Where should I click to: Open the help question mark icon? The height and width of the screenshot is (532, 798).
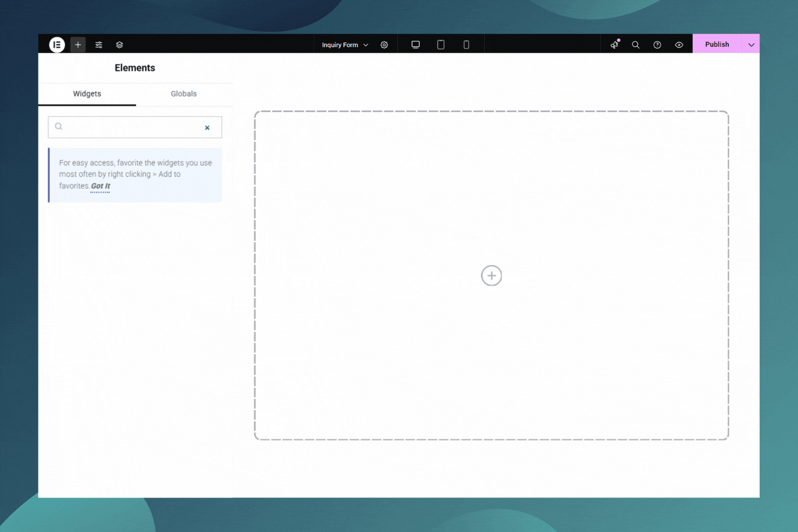(x=657, y=45)
